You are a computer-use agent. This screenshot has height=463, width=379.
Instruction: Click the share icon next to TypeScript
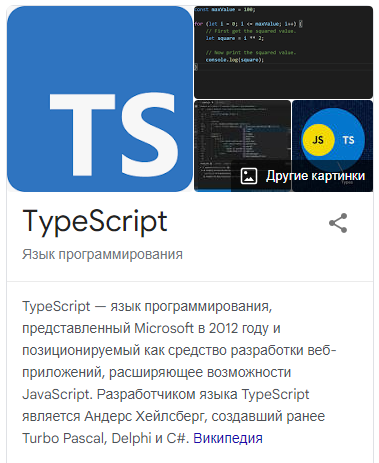click(338, 223)
